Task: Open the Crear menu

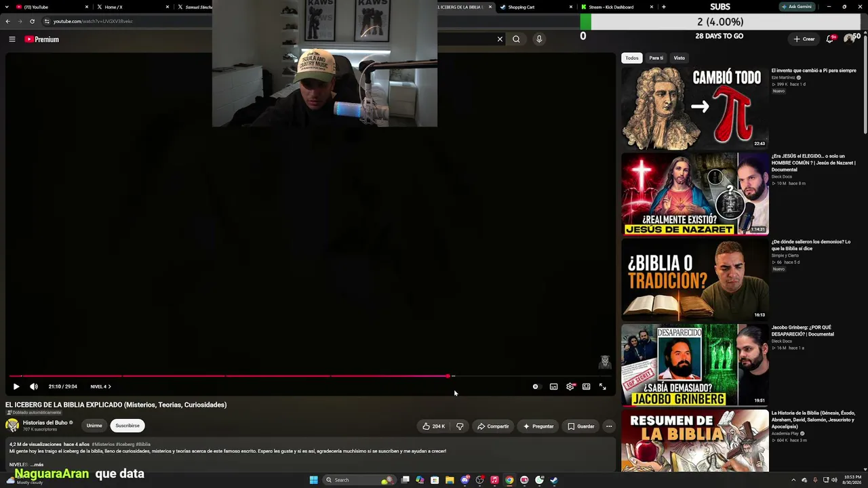Action: 804,39
